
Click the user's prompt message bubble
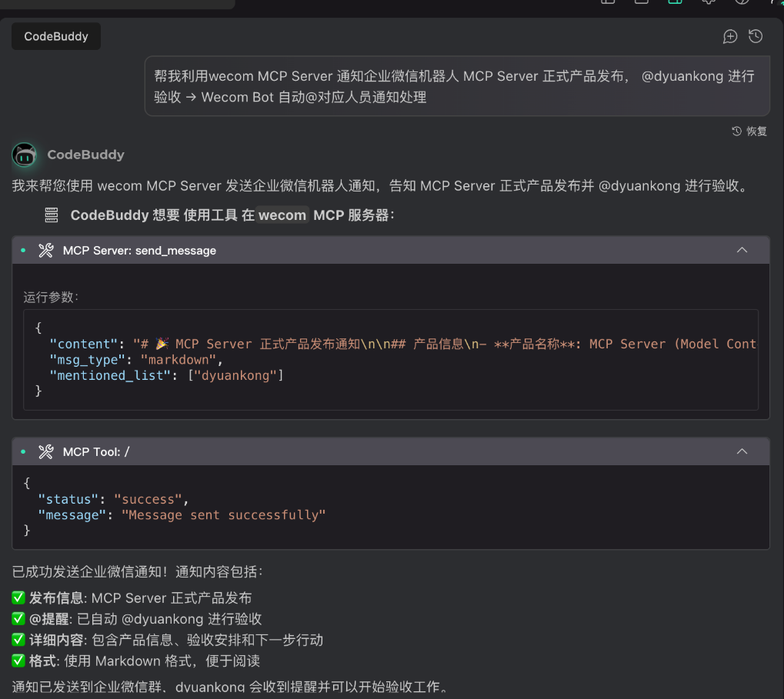tap(457, 86)
